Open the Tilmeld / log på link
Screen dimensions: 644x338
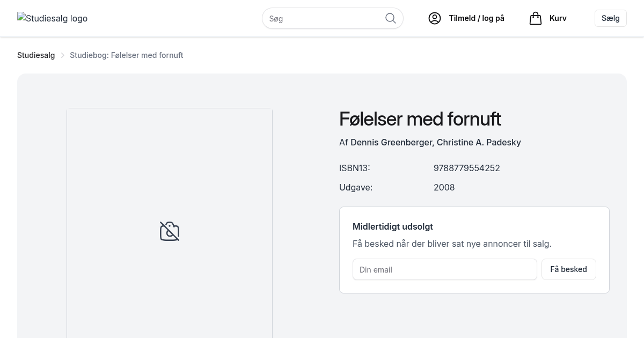tap(476, 18)
